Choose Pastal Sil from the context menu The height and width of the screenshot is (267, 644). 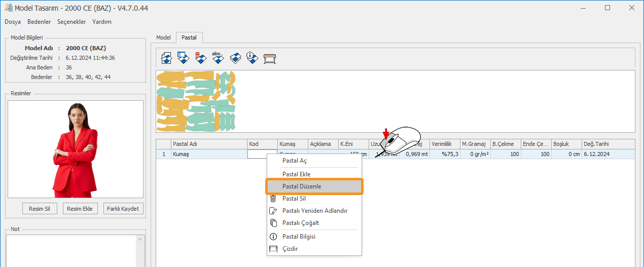(x=294, y=199)
